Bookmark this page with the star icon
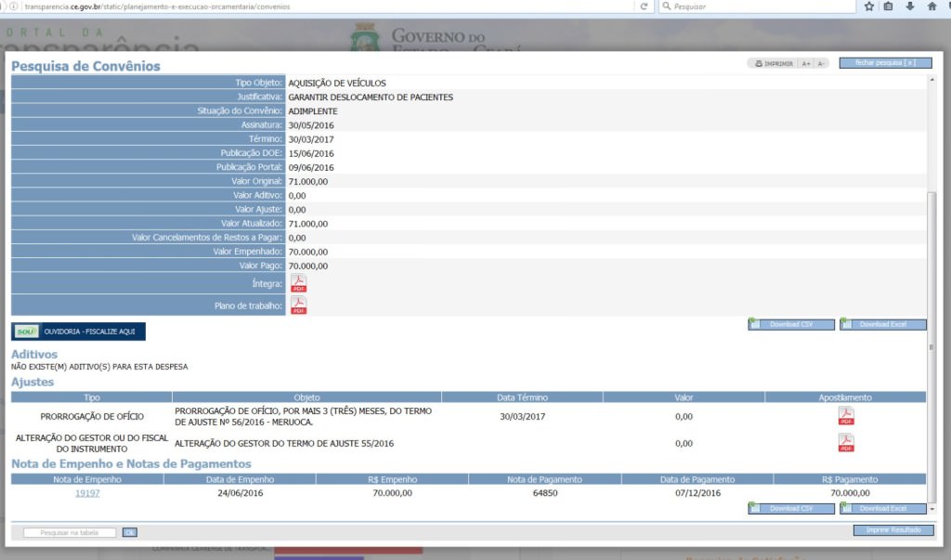Image resolution: width=951 pixels, height=560 pixels. pyautogui.click(x=868, y=7)
